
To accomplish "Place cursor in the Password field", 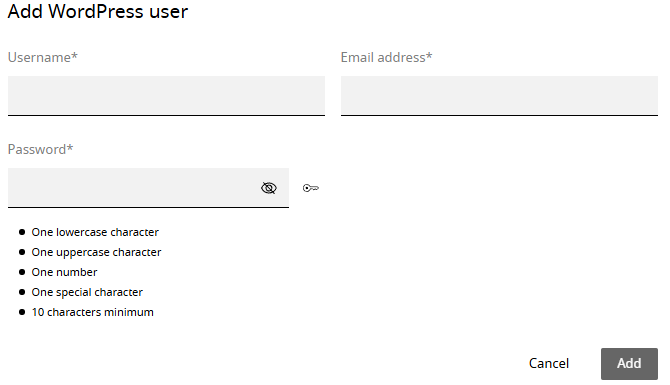I will (132, 188).
